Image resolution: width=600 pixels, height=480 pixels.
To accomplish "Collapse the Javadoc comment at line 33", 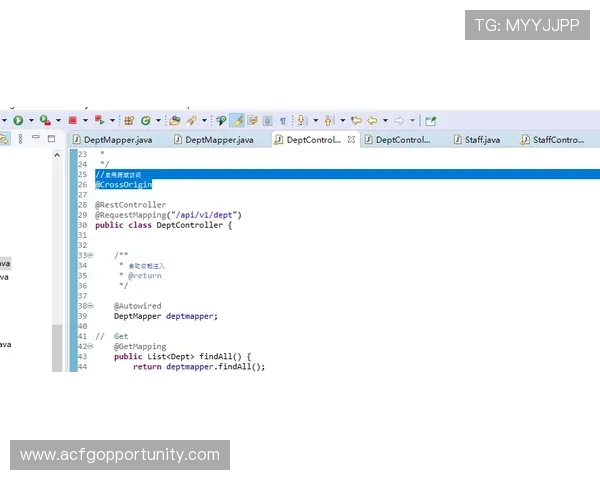I will [89, 255].
